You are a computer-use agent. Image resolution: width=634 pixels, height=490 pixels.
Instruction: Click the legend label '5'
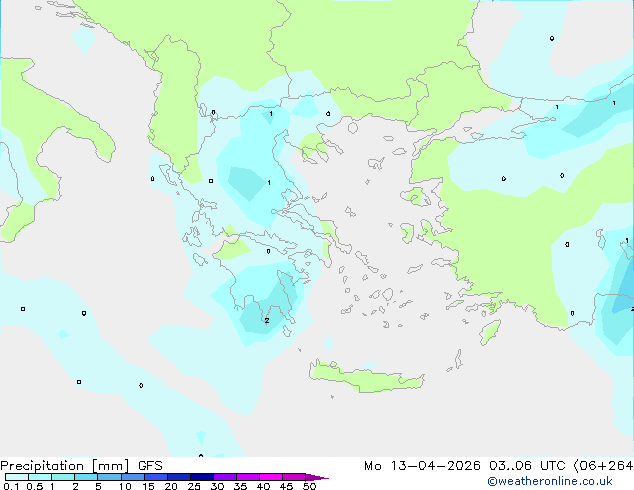(98, 486)
